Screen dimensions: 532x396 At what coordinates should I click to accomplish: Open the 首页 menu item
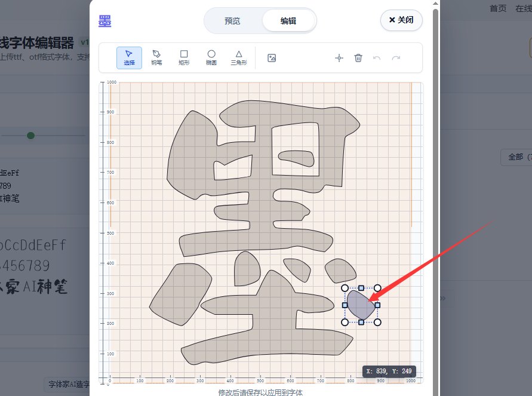pos(497,8)
